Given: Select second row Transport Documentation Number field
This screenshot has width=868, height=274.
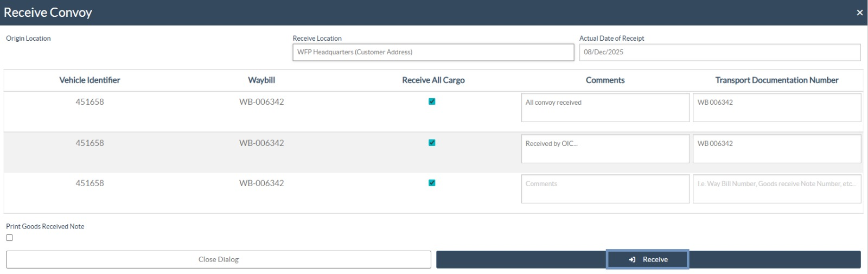Looking at the screenshot, I should tap(776, 149).
